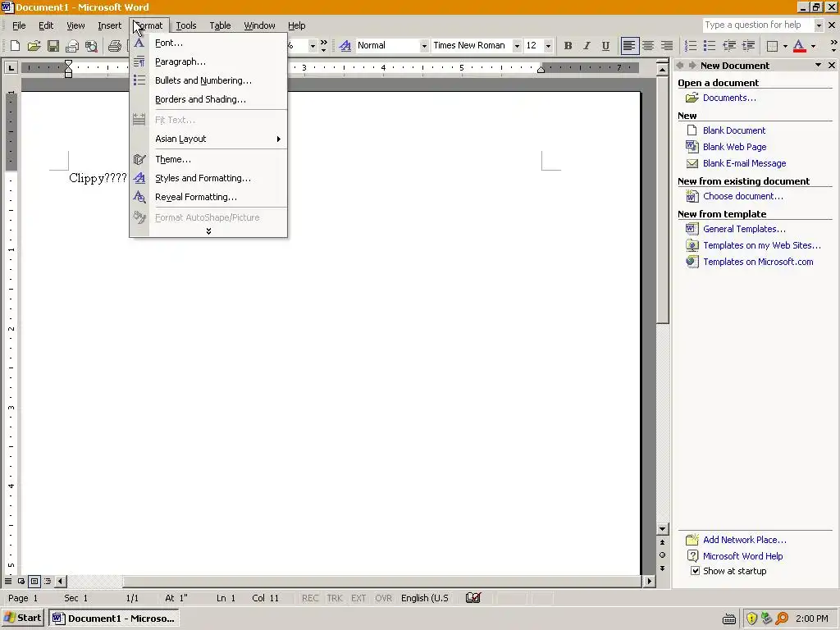Click the E-mail envelope toolbar icon

72,46
